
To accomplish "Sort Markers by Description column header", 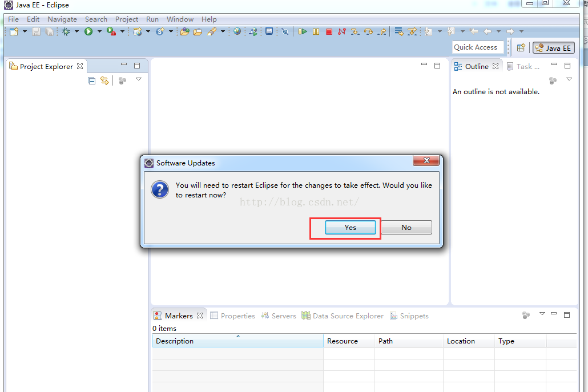I will [237, 341].
